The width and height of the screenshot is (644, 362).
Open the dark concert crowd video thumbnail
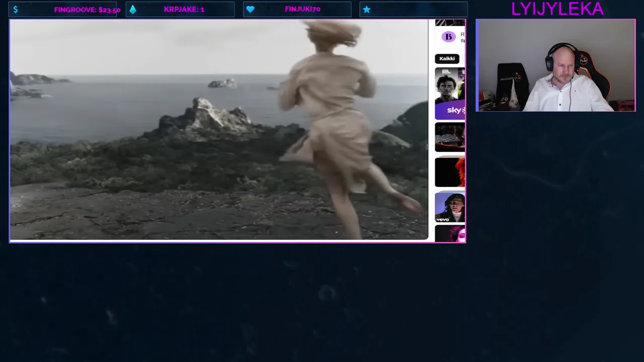click(450, 137)
